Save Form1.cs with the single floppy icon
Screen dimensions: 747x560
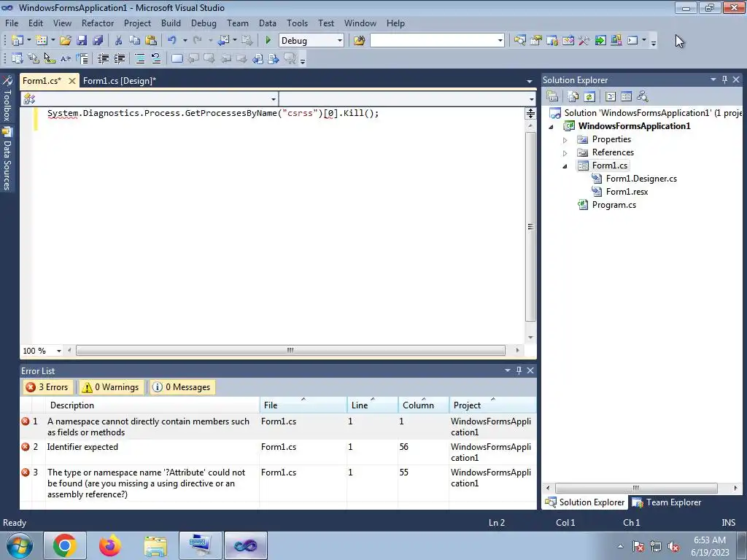tap(82, 41)
